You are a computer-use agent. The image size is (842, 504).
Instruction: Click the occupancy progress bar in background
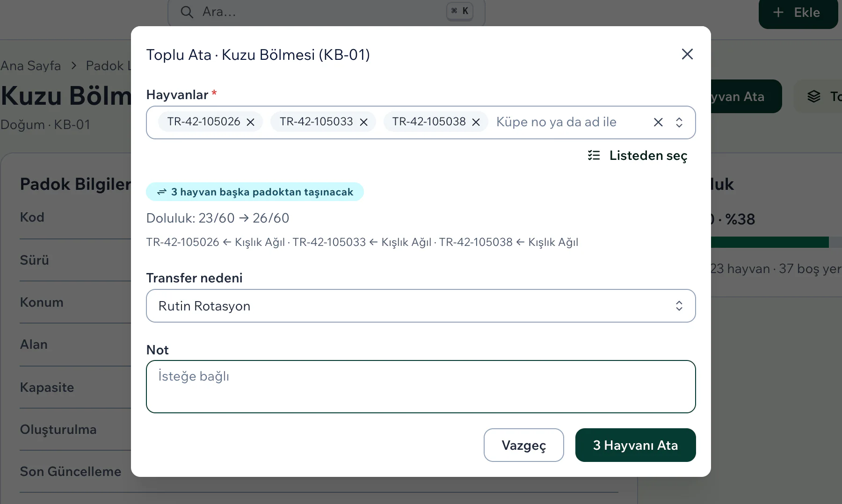[777, 242]
